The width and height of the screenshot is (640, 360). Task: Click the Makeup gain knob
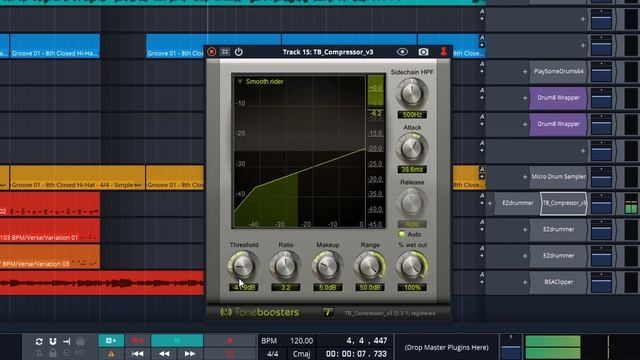327,266
